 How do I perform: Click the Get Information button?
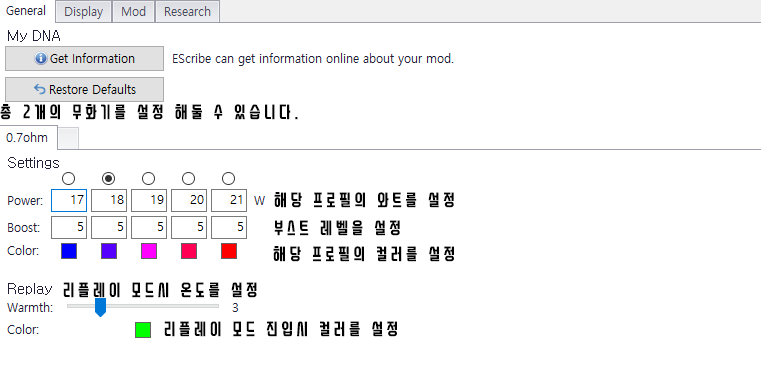point(84,59)
